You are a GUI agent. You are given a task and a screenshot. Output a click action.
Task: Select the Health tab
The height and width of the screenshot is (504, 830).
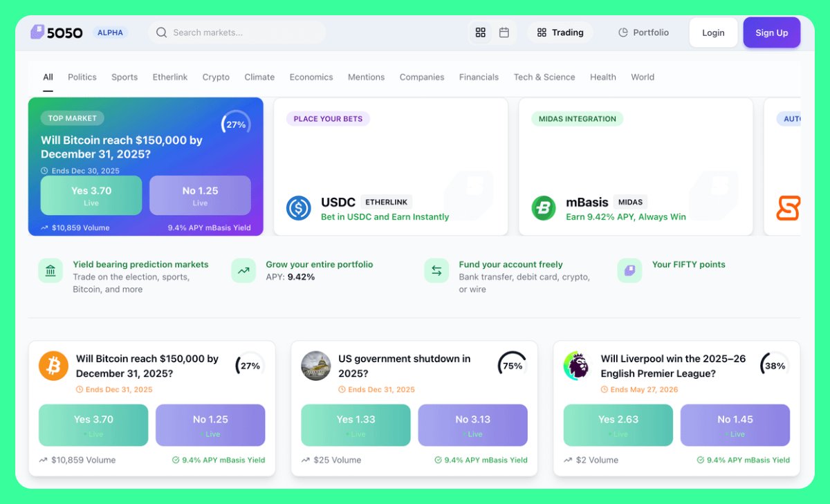coord(603,77)
